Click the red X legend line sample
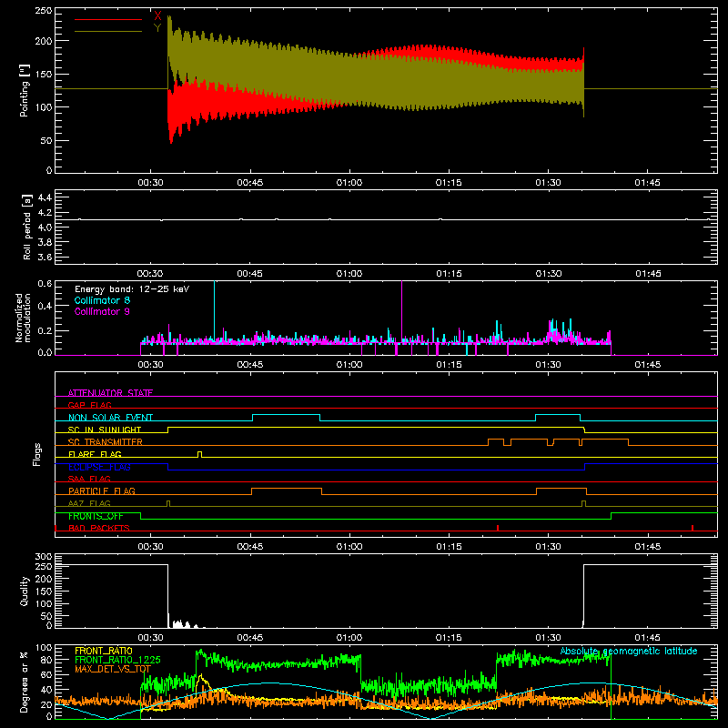Viewport: 728px width, 728px height. click(108, 19)
